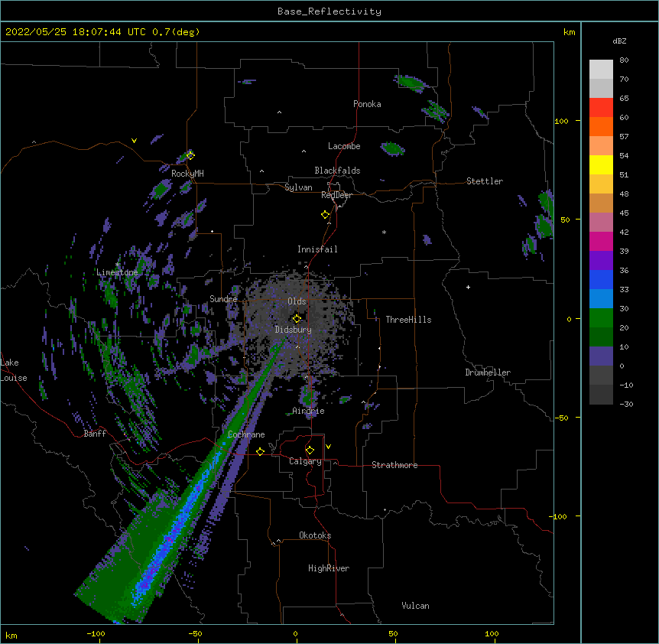The width and height of the screenshot is (659, 644).
Task: Click the Sundre town label
Action: 223,299
